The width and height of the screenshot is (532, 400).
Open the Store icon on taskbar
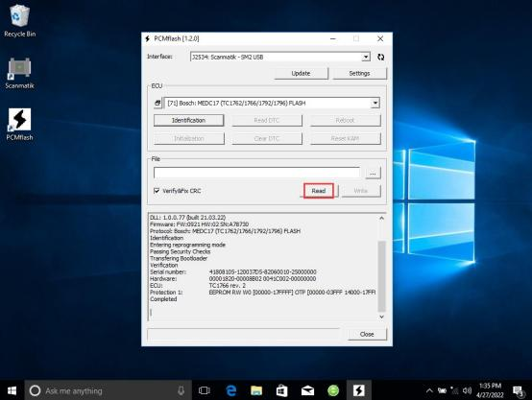coord(282,390)
